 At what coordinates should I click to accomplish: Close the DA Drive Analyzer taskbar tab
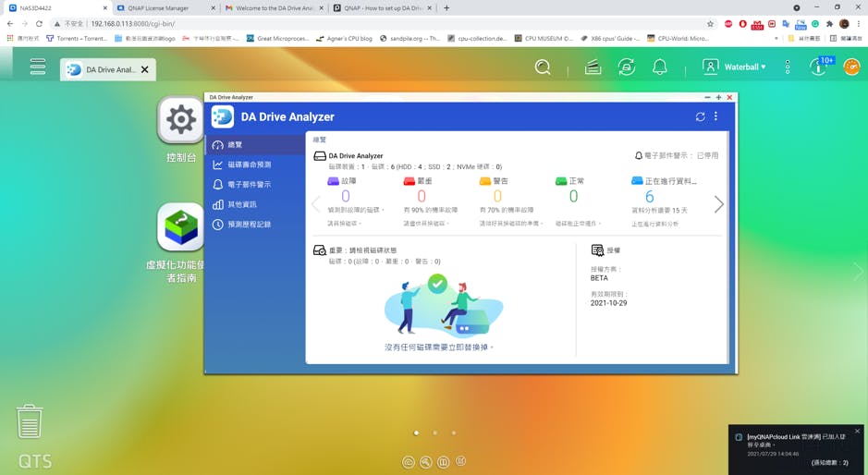click(144, 69)
